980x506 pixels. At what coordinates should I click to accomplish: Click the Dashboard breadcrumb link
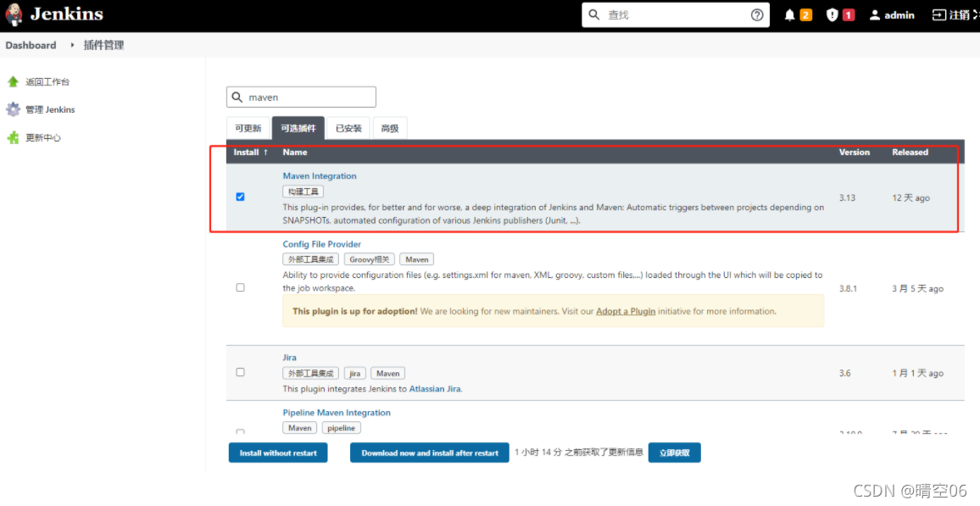[x=31, y=45]
